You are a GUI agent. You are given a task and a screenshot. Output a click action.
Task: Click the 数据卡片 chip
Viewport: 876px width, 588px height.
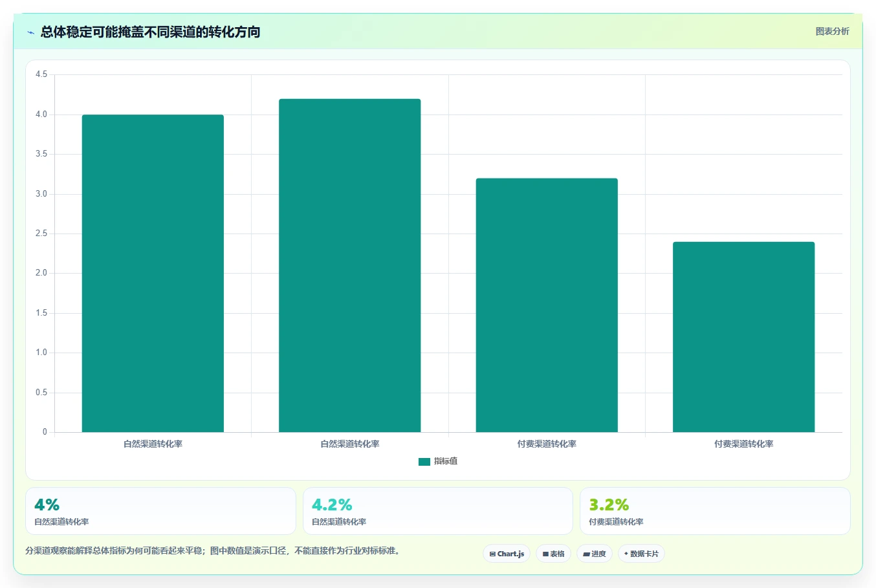[x=641, y=554]
